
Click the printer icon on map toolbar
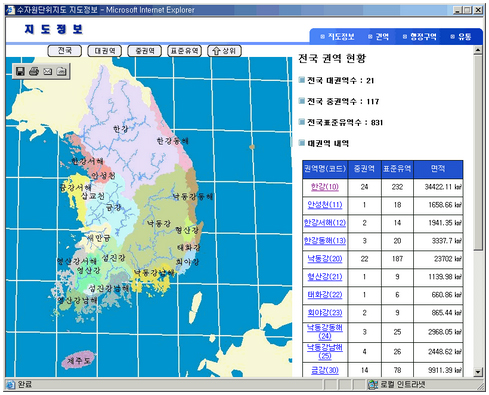34,71
